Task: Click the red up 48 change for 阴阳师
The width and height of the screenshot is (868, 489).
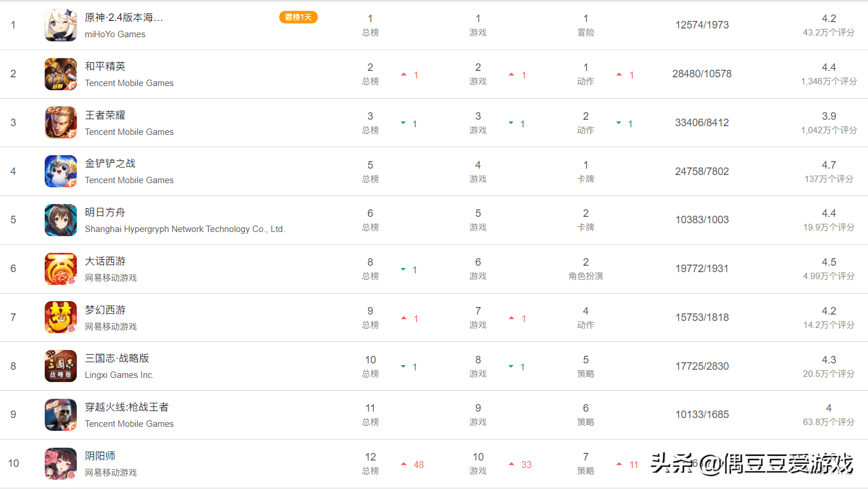Action: click(x=413, y=465)
